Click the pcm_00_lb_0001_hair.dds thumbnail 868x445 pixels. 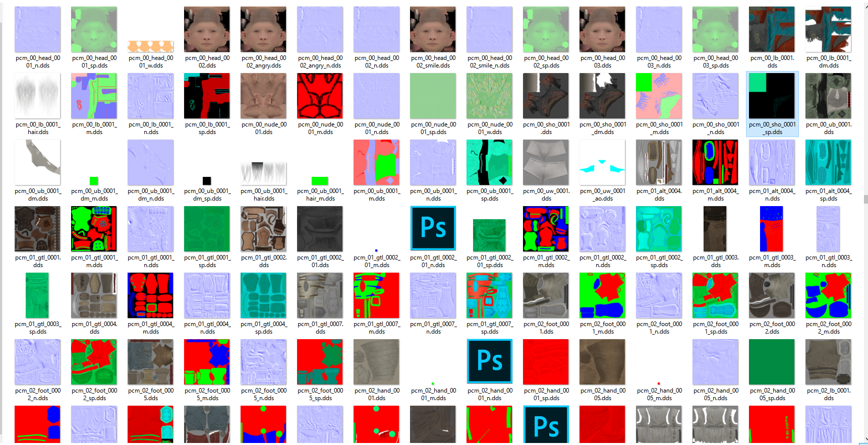[x=38, y=96]
